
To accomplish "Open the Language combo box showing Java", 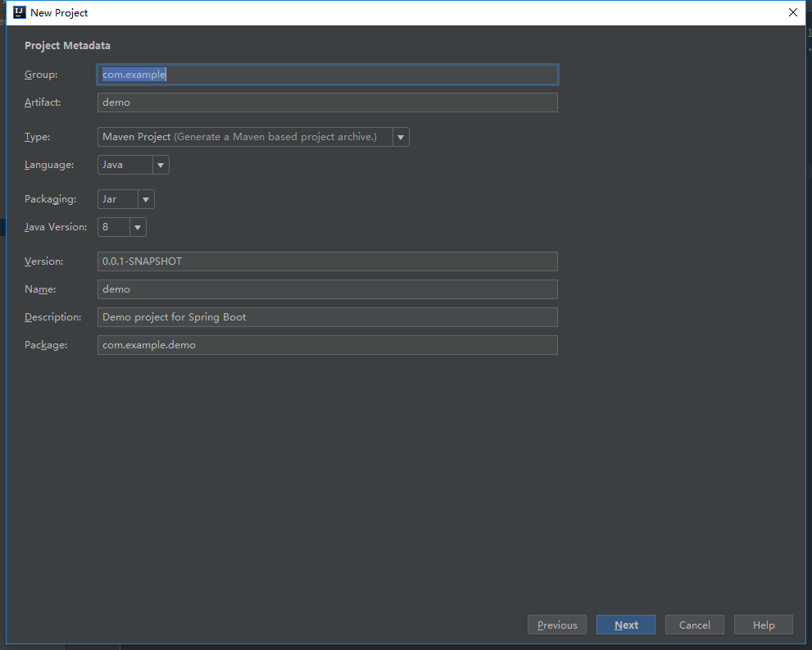I will (x=133, y=165).
